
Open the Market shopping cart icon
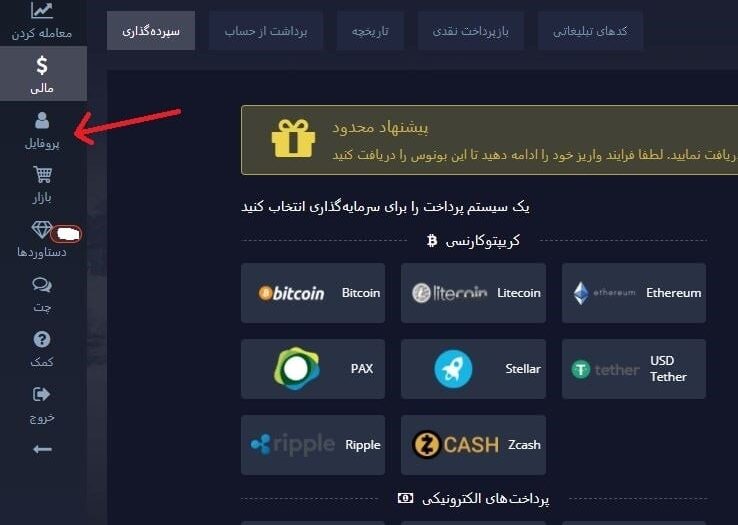coord(42,175)
